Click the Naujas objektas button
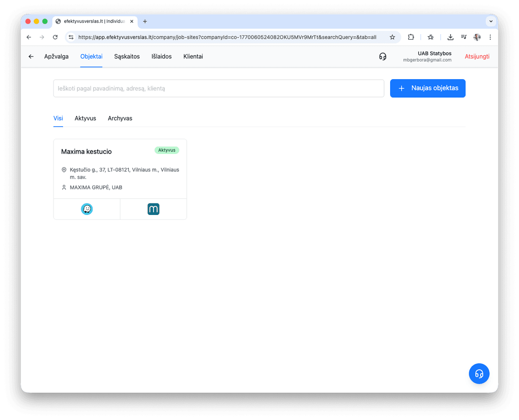 coord(428,88)
